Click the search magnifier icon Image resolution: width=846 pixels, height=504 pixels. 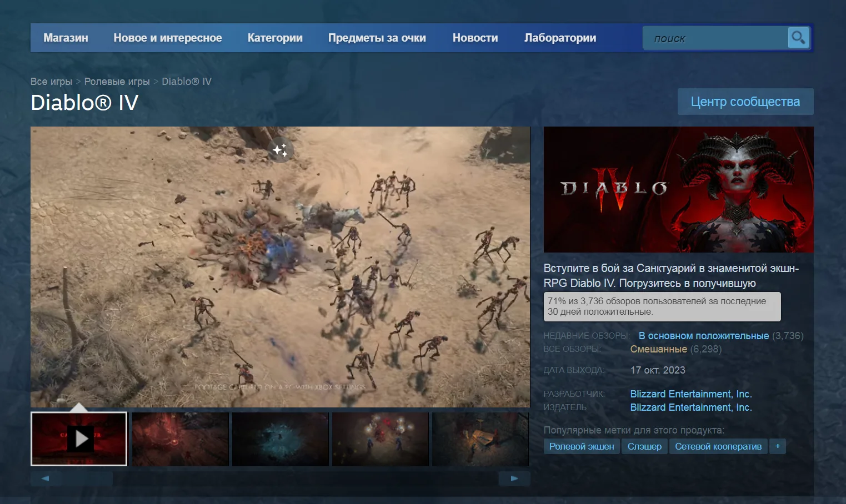pyautogui.click(x=798, y=38)
